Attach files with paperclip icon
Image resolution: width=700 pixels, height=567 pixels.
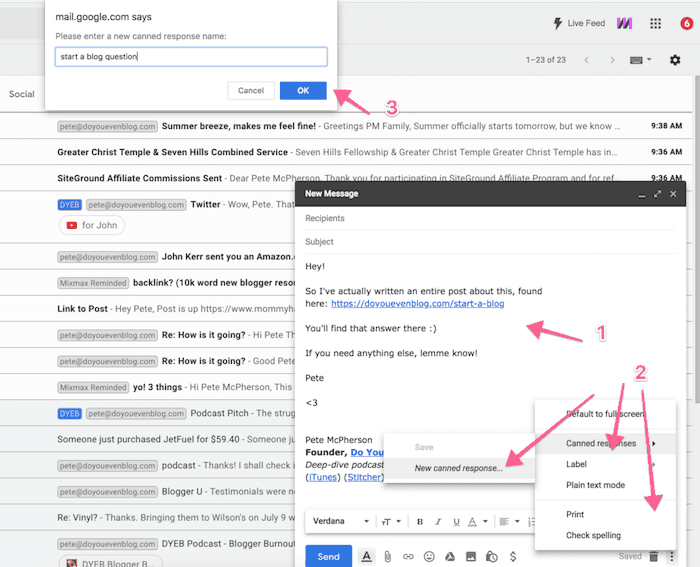[388, 557]
